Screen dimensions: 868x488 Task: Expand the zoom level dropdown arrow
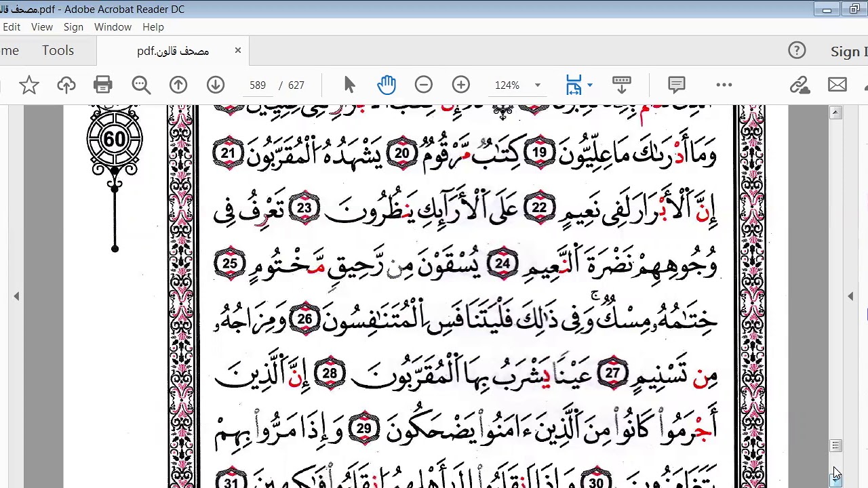[x=538, y=85]
